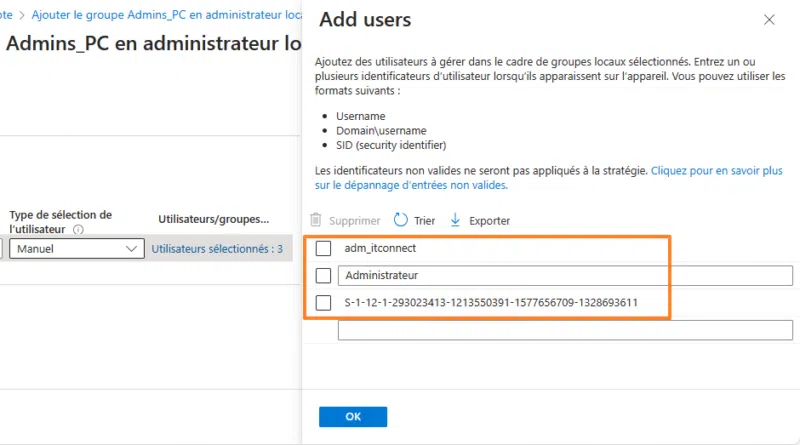Click the breadcrumb chevron separator
This screenshot has width=800, height=445.
click(21, 16)
